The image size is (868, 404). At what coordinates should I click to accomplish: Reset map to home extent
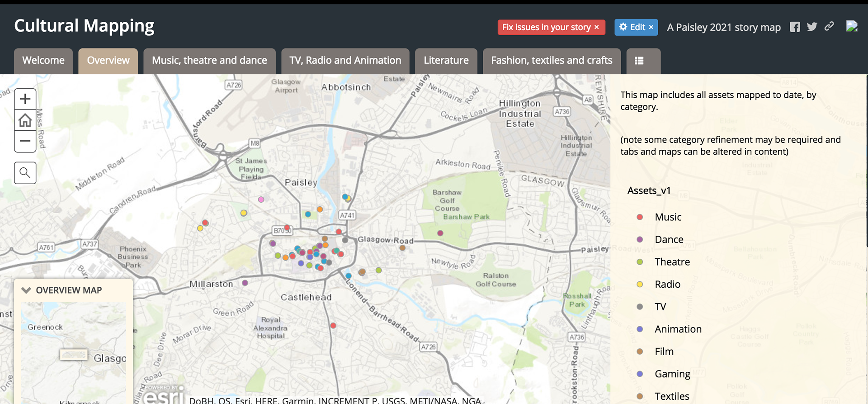(x=25, y=120)
